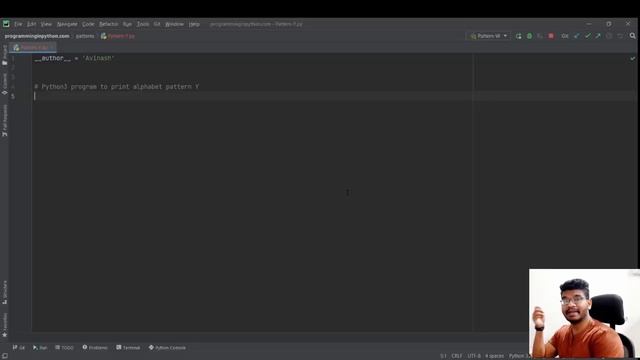Open the Navigate menu

[x=67, y=24]
